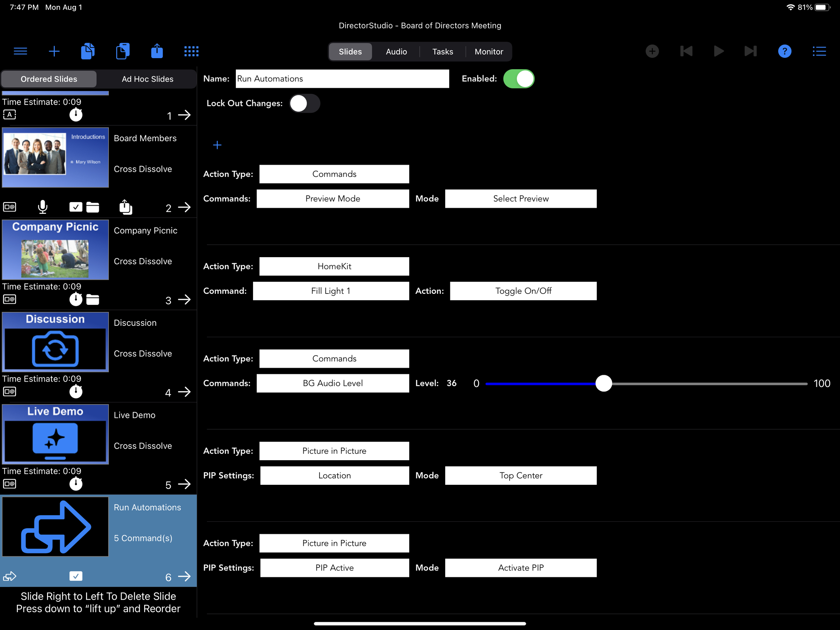This screenshot has width=840, height=630.
Task: Switch to Ad Hoc Slides tab
Action: tap(148, 79)
